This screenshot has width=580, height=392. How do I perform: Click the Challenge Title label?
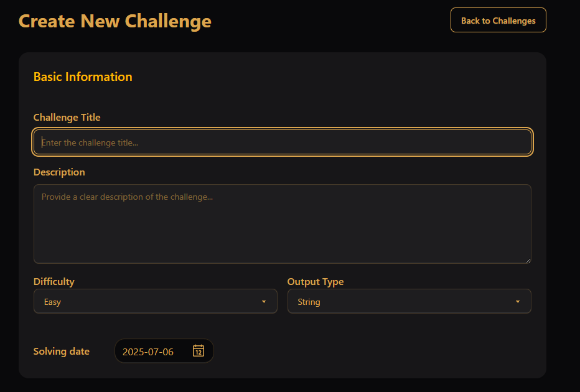pyautogui.click(x=67, y=118)
